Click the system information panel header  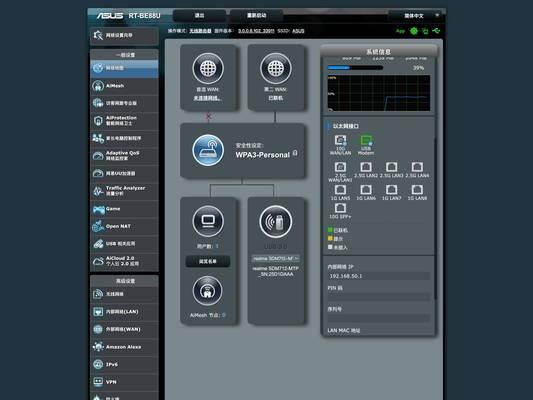click(x=378, y=52)
